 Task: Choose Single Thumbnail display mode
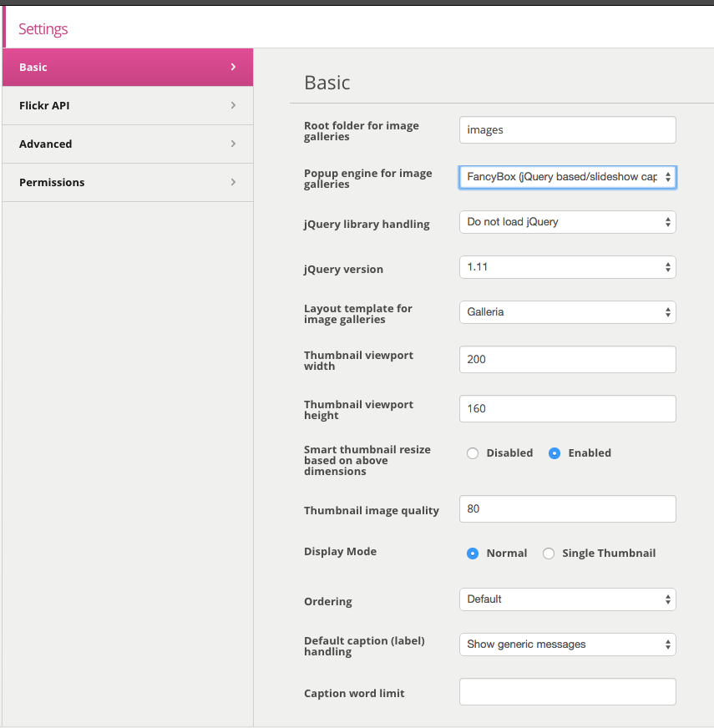coord(549,554)
